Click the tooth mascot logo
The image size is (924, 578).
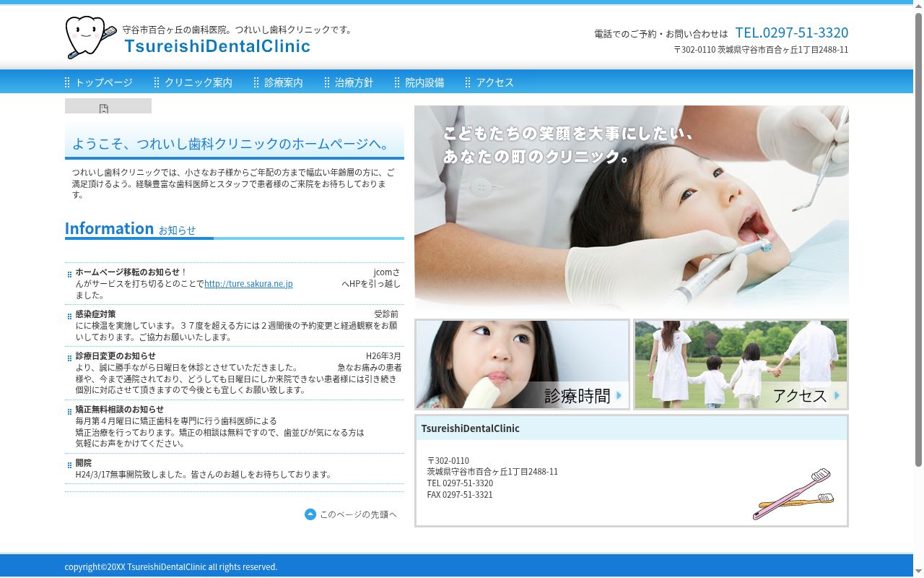(91, 38)
